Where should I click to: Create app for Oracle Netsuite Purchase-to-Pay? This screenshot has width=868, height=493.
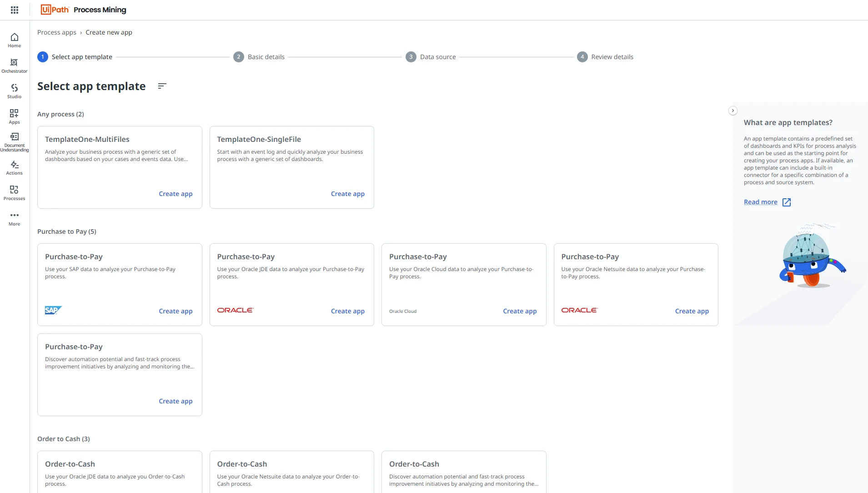click(692, 311)
